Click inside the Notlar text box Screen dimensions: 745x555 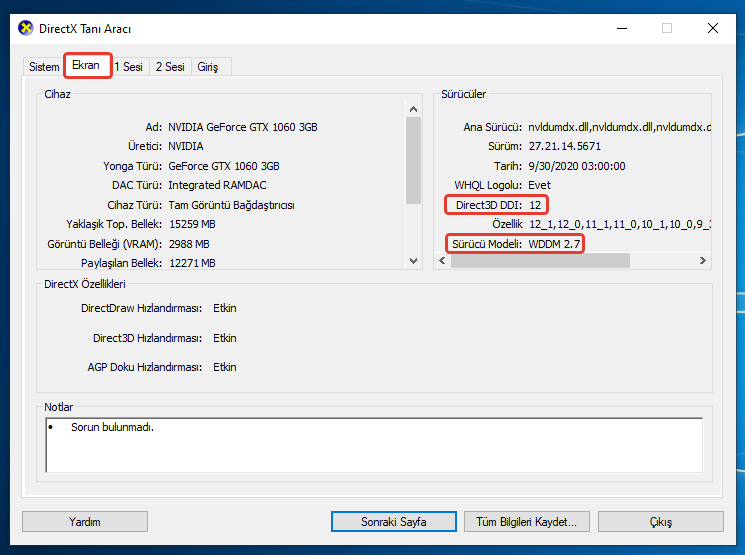(x=374, y=445)
